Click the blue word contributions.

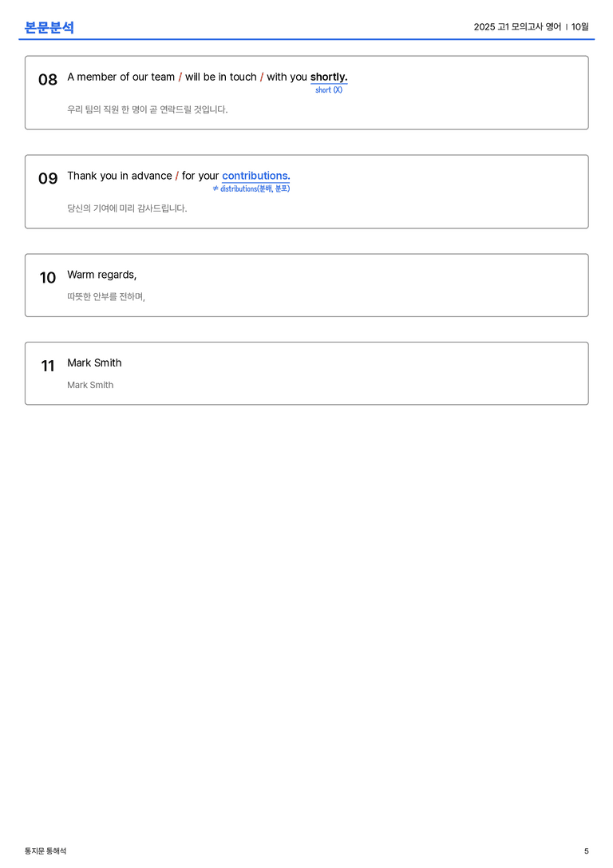click(255, 176)
